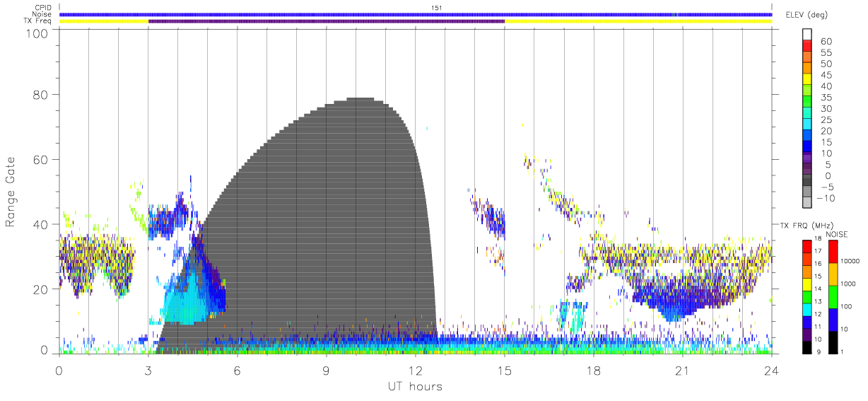868x401 pixels.
Task: Click UT hours tick label 3
Action: tap(148, 370)
